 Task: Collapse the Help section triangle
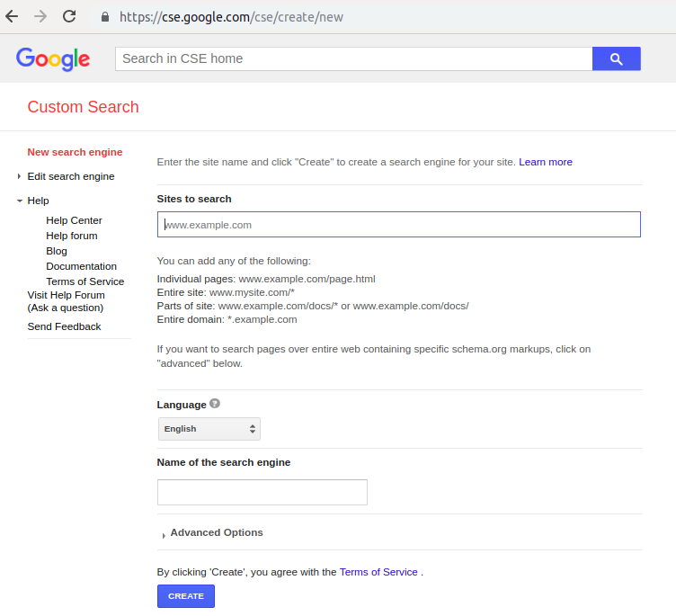20,201
